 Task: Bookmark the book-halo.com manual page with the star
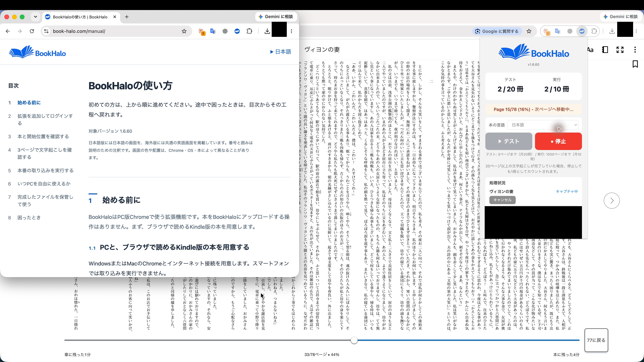pos(184,31)
